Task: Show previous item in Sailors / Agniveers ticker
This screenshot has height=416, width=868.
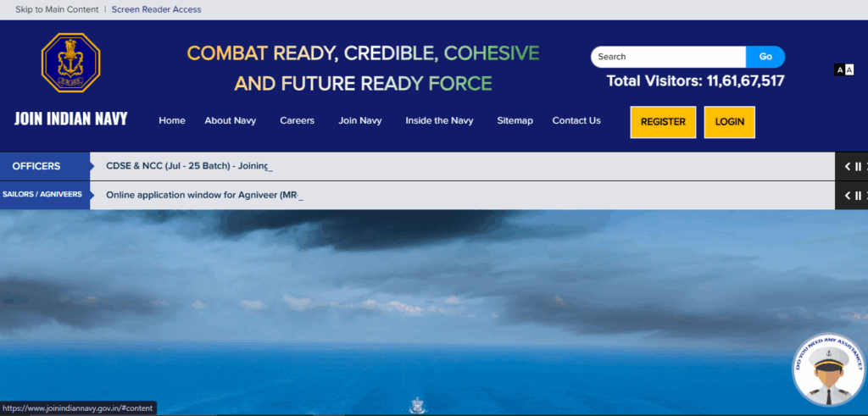Action: [847, 196]
